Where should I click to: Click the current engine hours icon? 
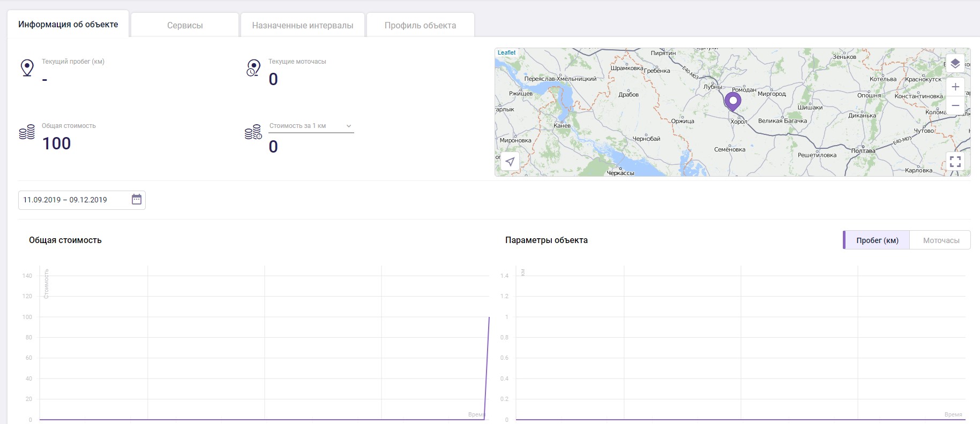click(253, 68)
